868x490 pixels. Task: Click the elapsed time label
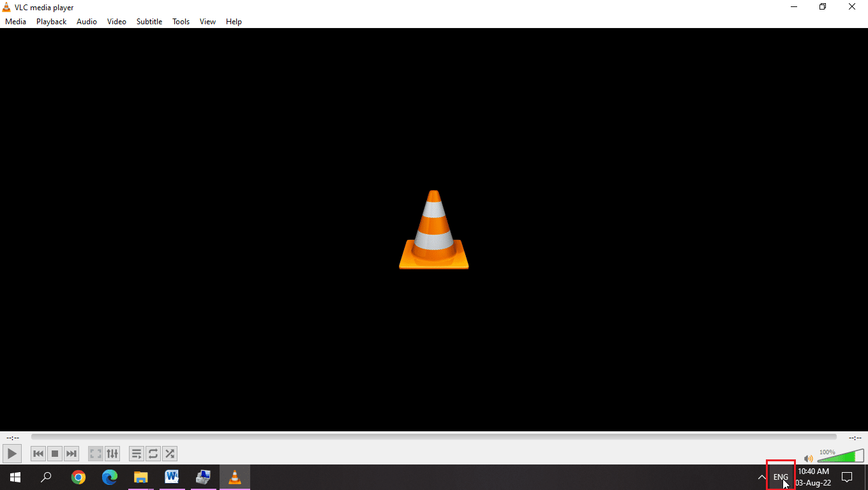[13, 438]
